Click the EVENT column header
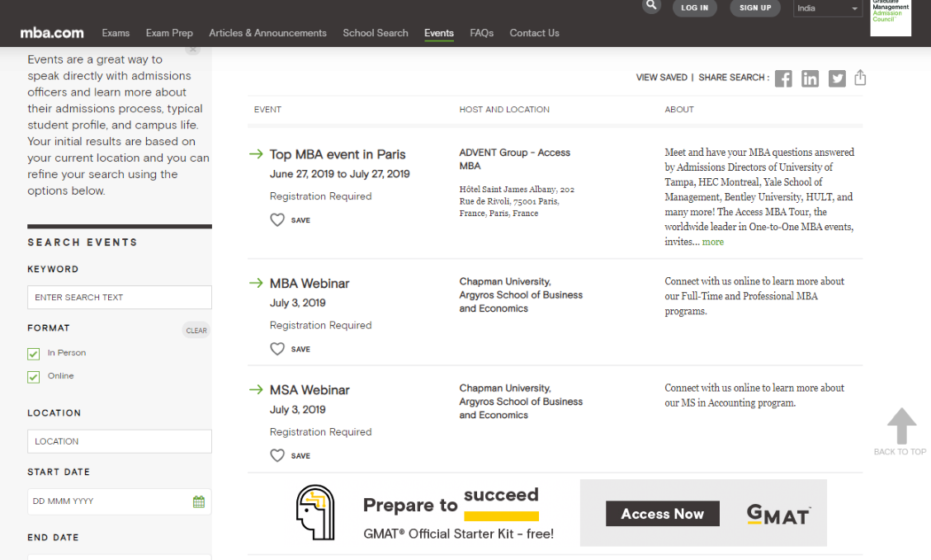This screenshot has height=560, width=931. tap(267, 110)
